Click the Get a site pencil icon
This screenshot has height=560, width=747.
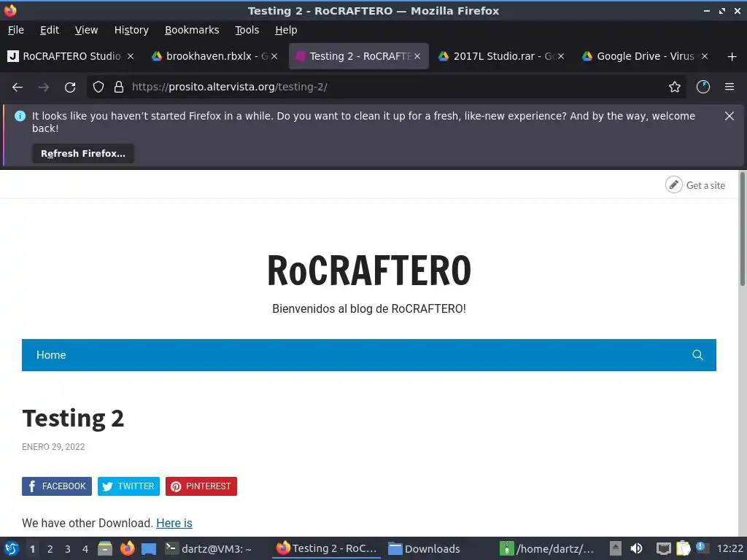tap(673, 184)
